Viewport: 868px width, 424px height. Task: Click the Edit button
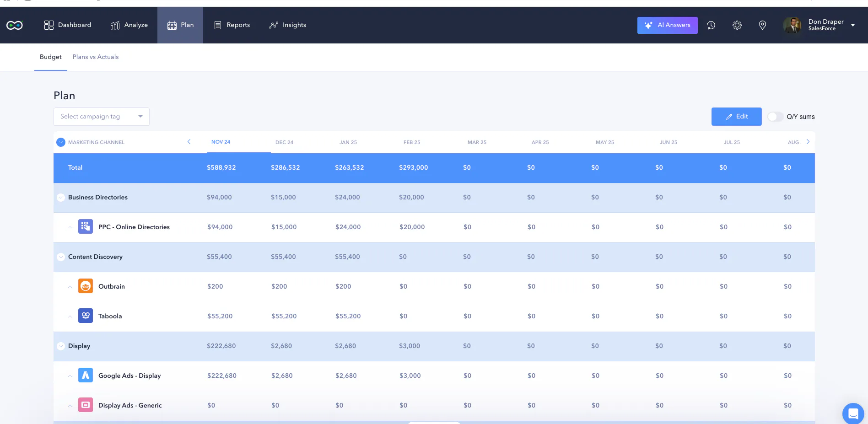(737, 117)
